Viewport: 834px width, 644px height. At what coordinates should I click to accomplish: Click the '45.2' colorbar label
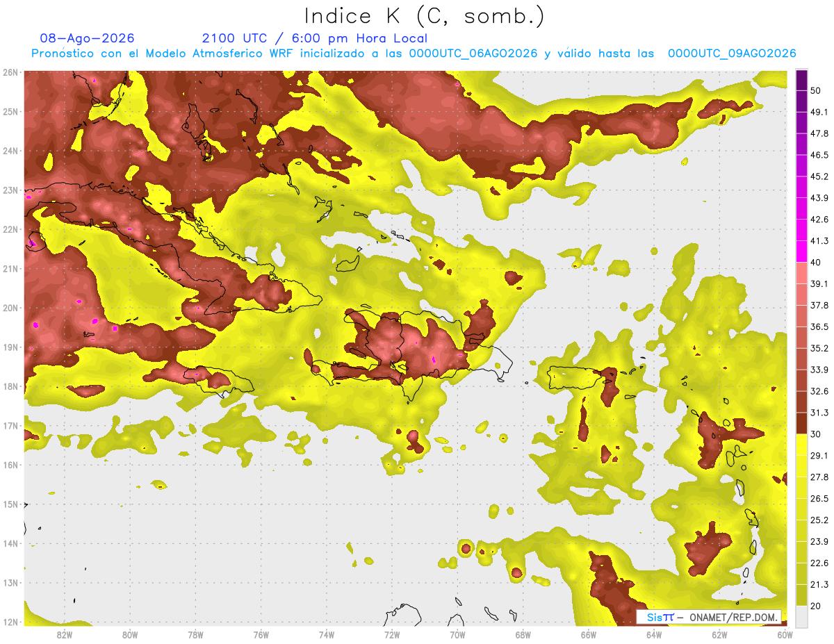pyautogui.click(x=819, y=176)
